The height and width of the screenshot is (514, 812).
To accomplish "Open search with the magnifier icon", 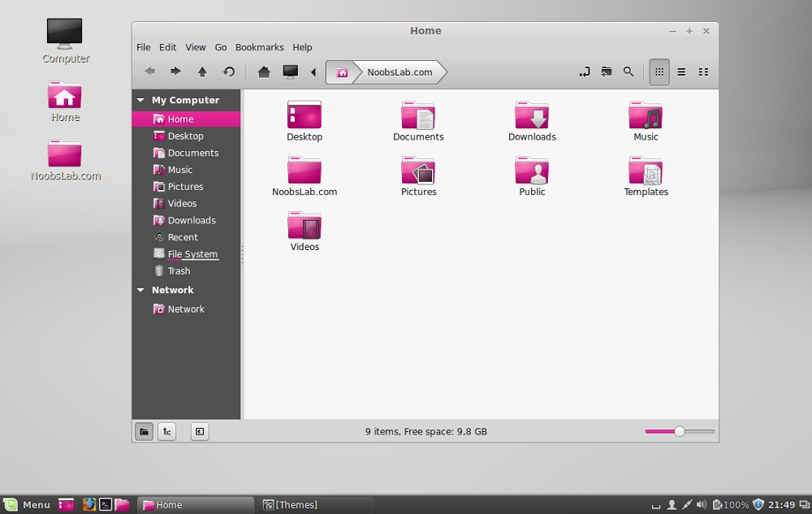I will pos(628,72).
